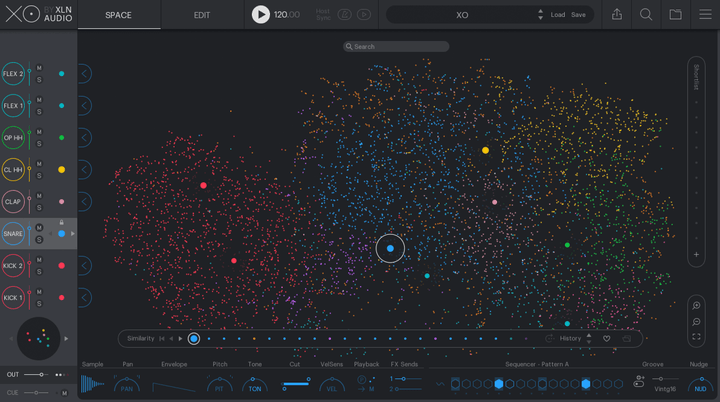Screen dimensions: 720x402
Task: Open the export icon in top bar
Action: (617, 15)
